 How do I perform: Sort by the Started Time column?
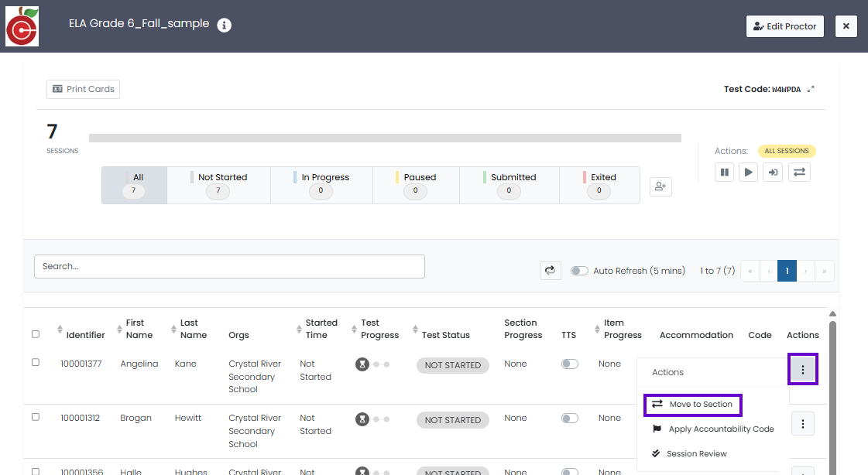(299, 330)
